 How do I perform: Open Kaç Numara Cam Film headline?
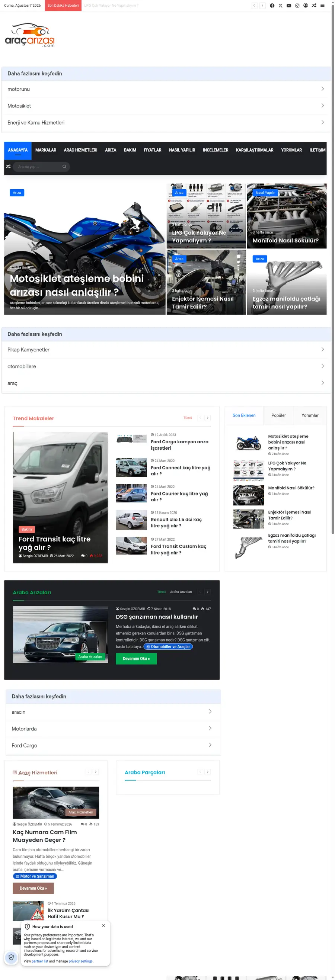click(45, 836)
